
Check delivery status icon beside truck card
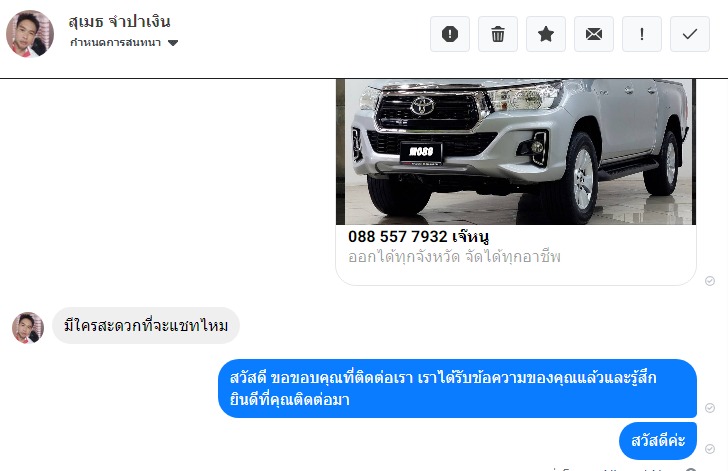[x=710, y=281]
